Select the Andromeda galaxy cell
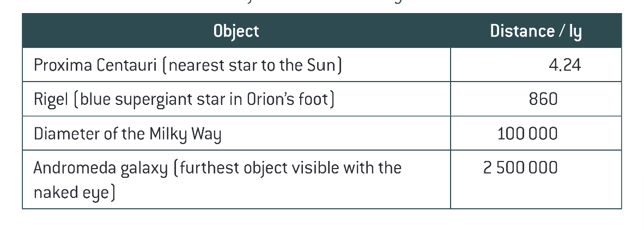This screenshot has width=644, height=230. click(236, 180)
